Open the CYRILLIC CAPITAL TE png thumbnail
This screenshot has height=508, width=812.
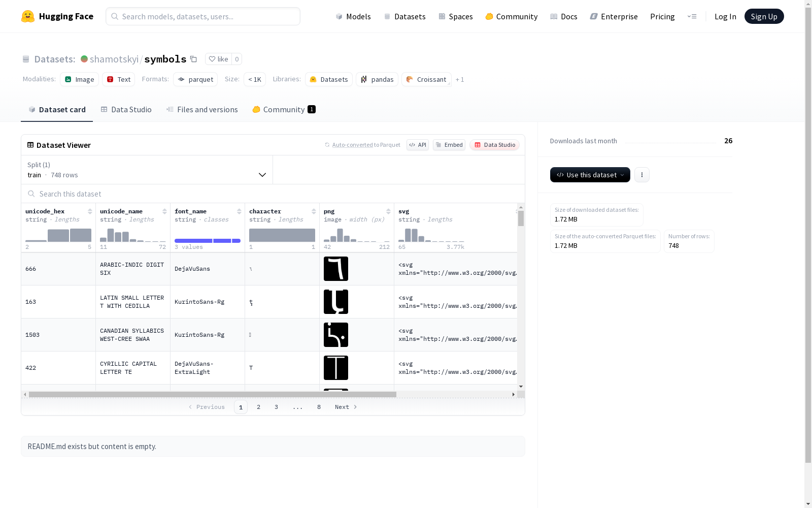(x=336, y=368)
